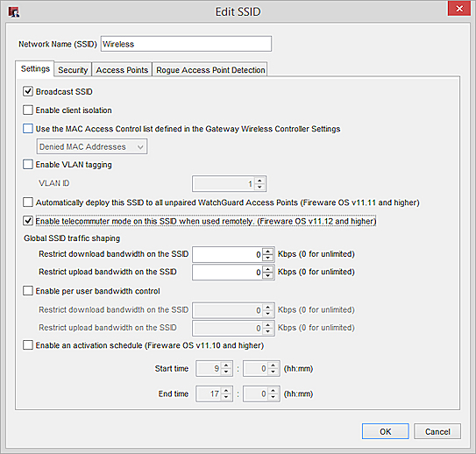Image resolution: width=476 pixels, height=454 pixels.
Task: Close the Edit SSID dialog
Action: click(459, 9)
